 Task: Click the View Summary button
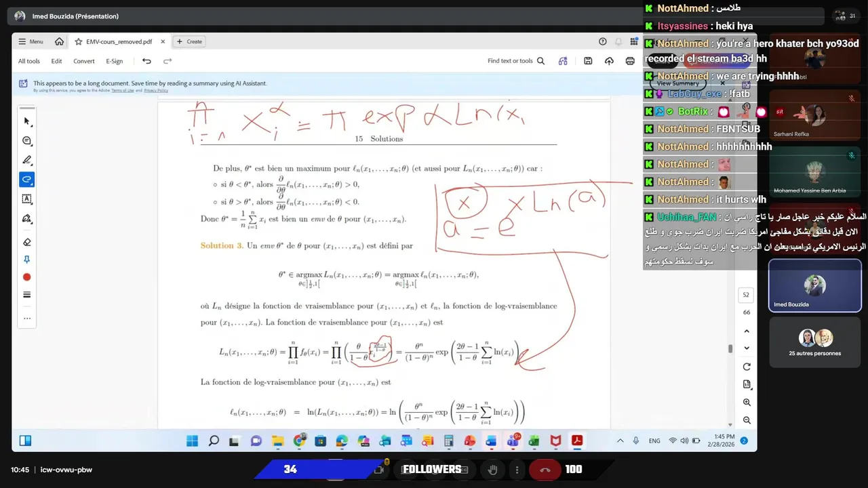[x=677, y=83]
